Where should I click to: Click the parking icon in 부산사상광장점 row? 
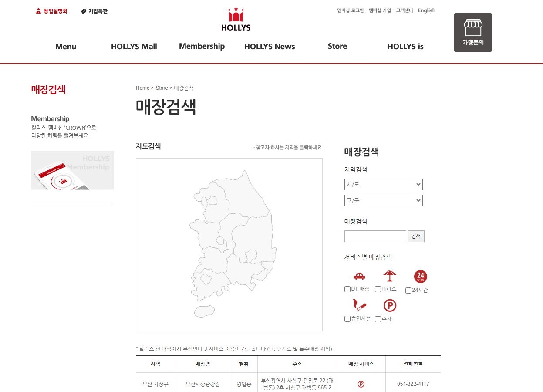361,384
